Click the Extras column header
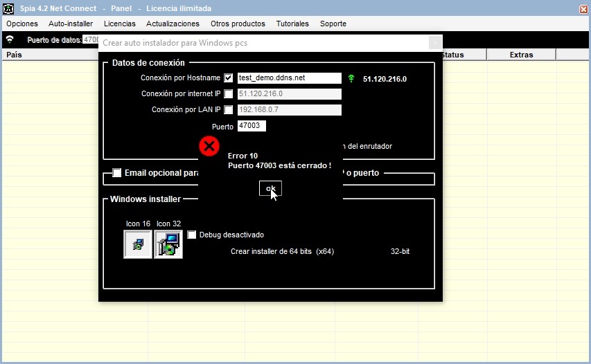Viewport: 591px width, 364px height. click(x=521, y=55)
